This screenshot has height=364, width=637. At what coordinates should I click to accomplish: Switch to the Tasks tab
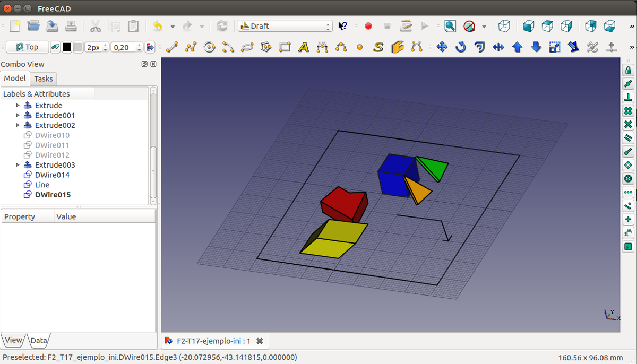point(44,79)
